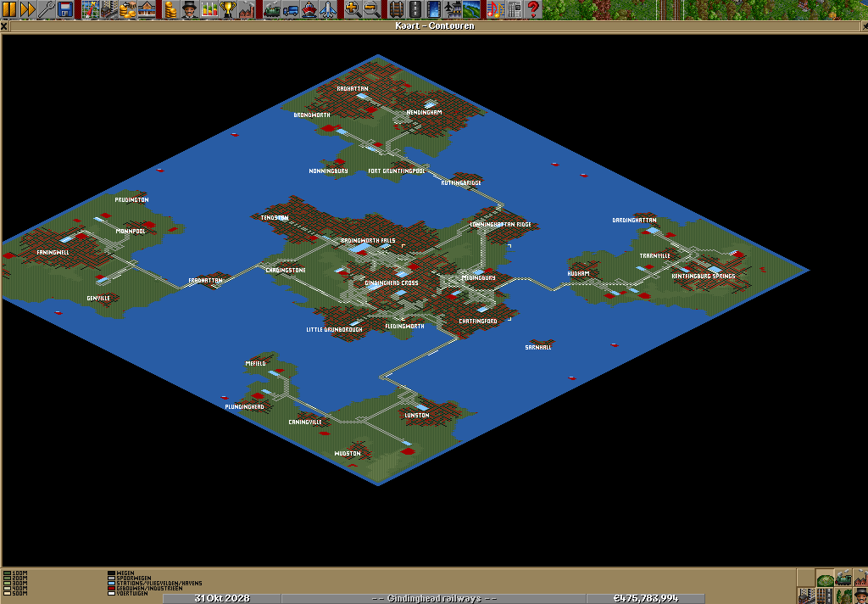Click the 500M height legend swatch

pos(7,593)
